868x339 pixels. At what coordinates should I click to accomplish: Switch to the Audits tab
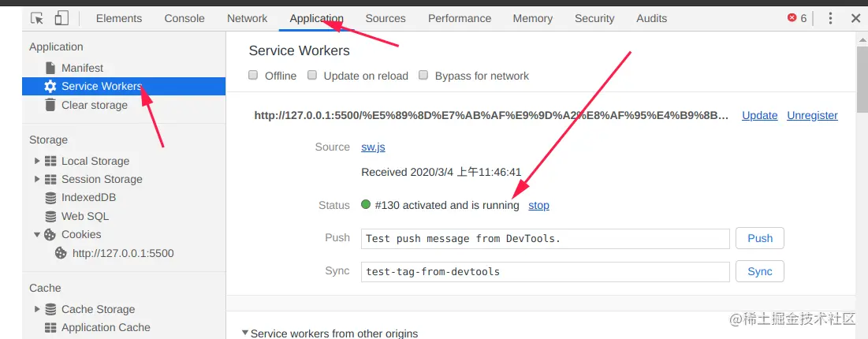[x=651, y=18]
